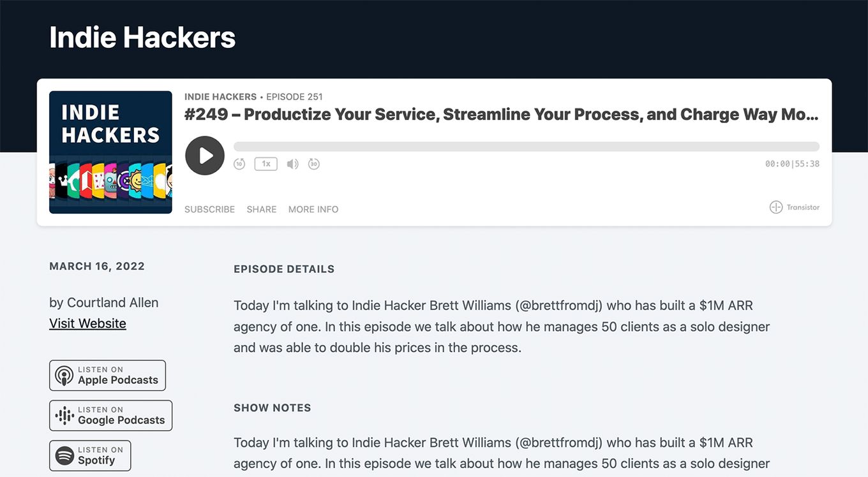The image size is (868, 477).
Task: Mute the player volume speaker icon
Action: (292, 164)
